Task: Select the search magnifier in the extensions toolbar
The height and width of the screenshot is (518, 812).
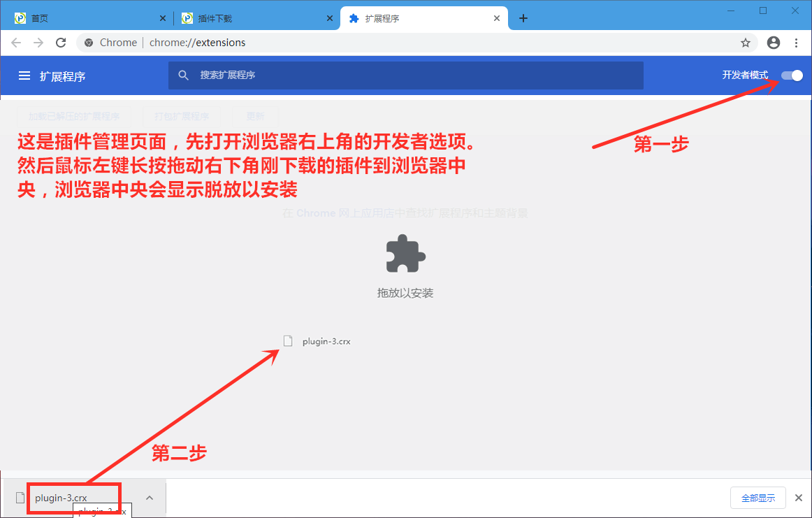Action: click(x=183, y=75)
